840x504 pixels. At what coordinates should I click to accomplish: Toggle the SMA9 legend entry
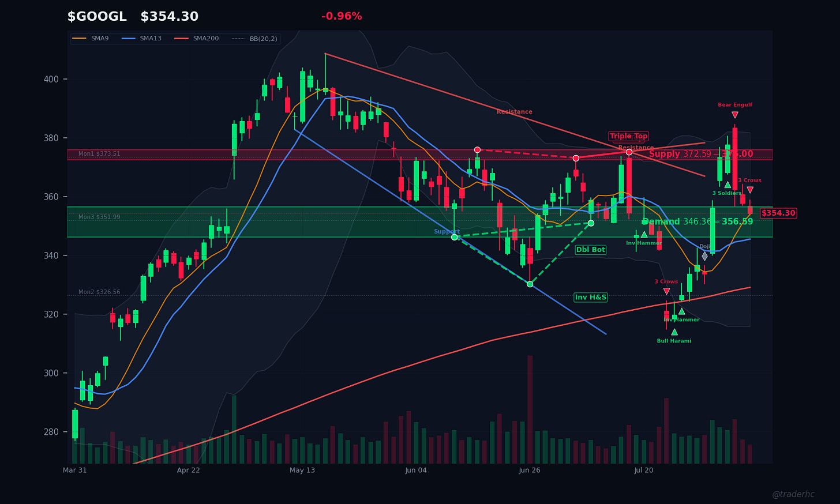pos(91,39)
